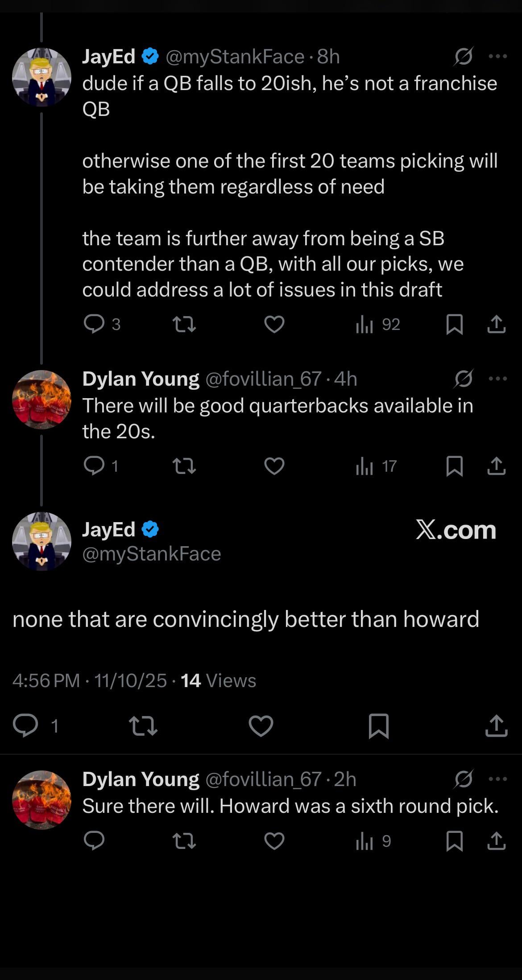Open JayEd's avatar in main tweet

[41, 541]
